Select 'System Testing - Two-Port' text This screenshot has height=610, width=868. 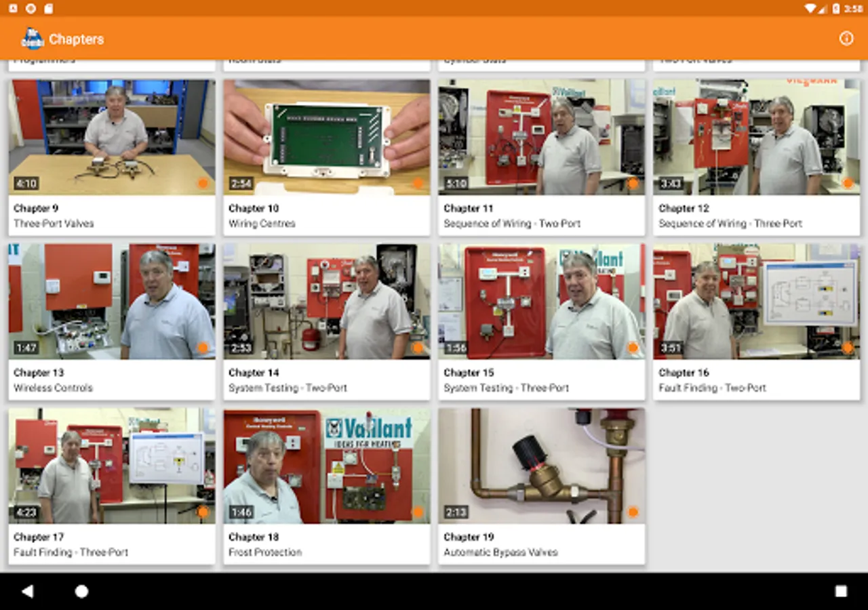(288, 388)
